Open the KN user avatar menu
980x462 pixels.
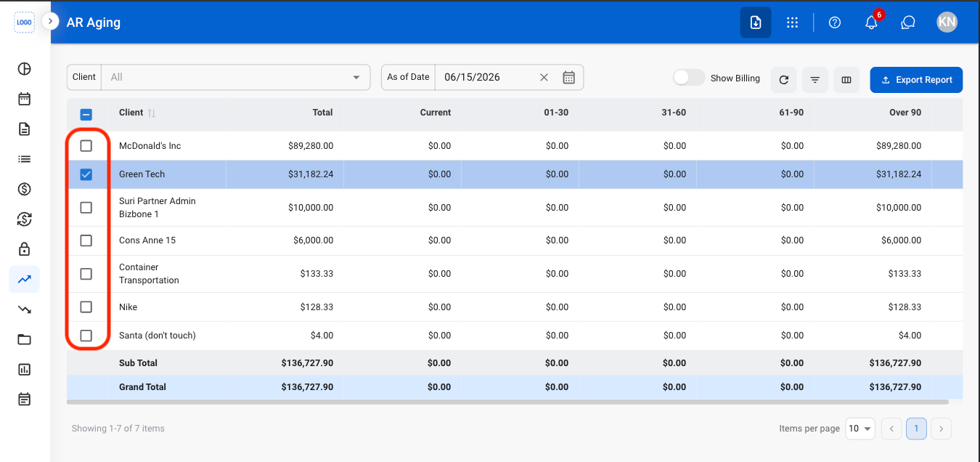click(x=947, y=23)
